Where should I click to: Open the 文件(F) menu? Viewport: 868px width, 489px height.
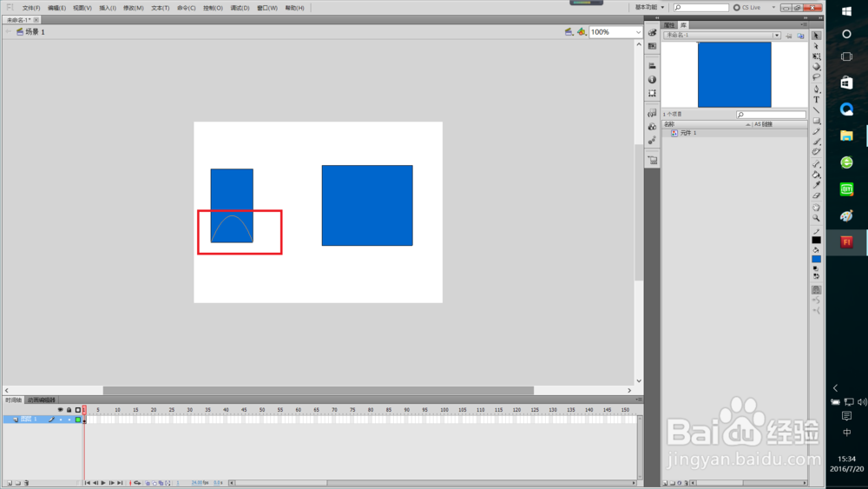click(x=31, y=8)
